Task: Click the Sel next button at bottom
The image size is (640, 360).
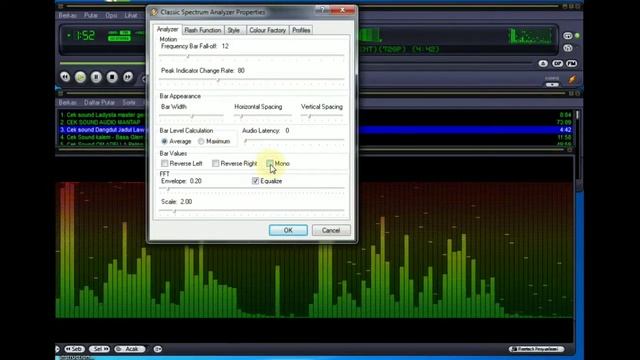Action: click(99, 349)
